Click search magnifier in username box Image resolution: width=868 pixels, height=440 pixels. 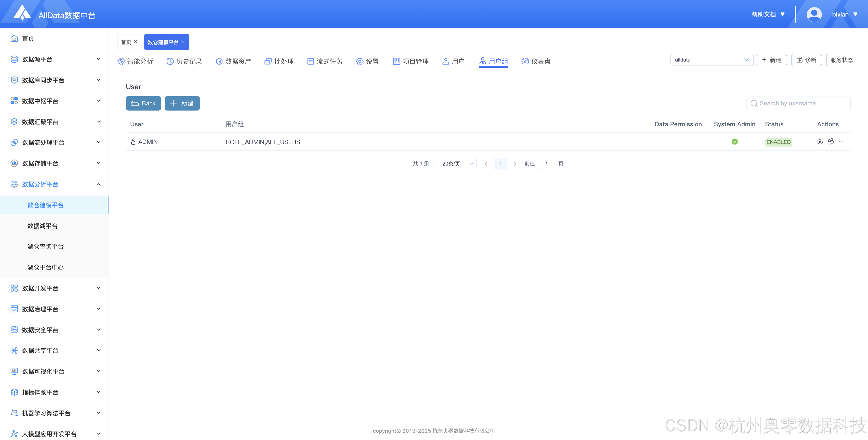click(754, 104)
